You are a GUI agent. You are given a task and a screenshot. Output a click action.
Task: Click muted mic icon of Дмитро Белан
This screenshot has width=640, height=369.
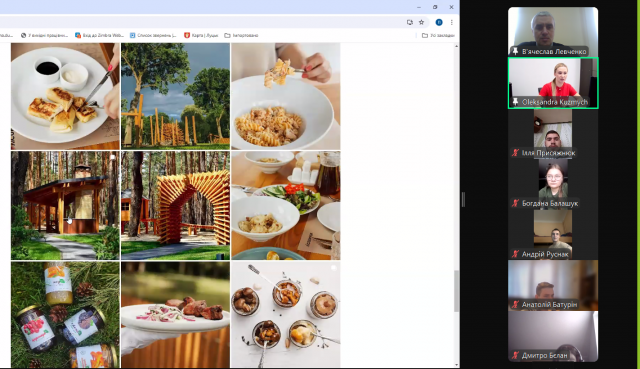(x=516, y=355)
